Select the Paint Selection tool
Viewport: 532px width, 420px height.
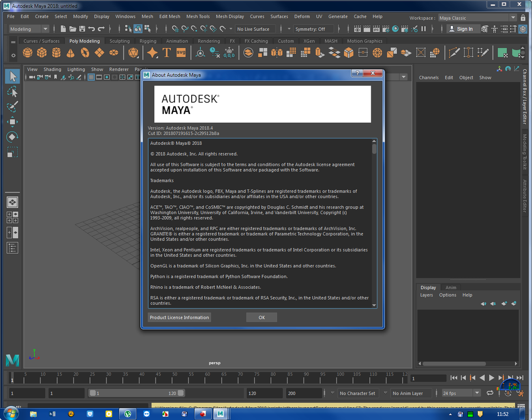(13, 107)
